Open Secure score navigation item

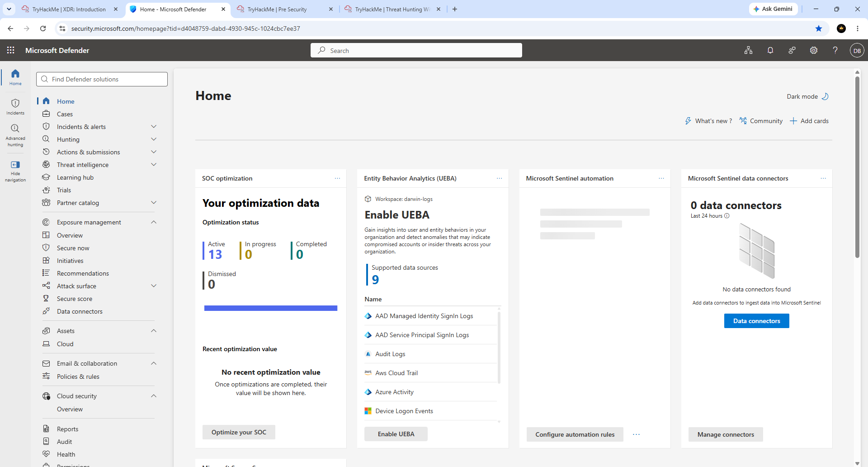pos(75,299)
